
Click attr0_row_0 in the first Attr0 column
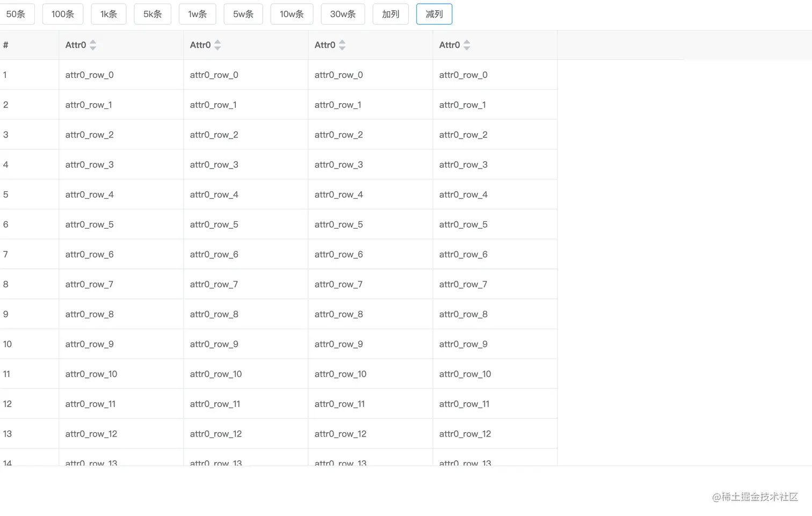(89, 75)
